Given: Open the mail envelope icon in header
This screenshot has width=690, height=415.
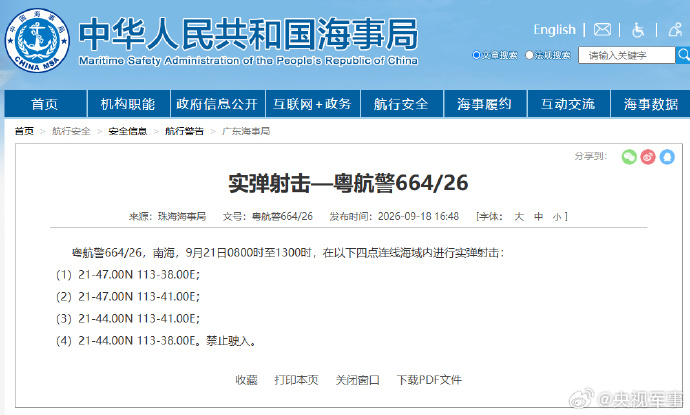Looking at the screenshot, I should [x=602, y=30].
